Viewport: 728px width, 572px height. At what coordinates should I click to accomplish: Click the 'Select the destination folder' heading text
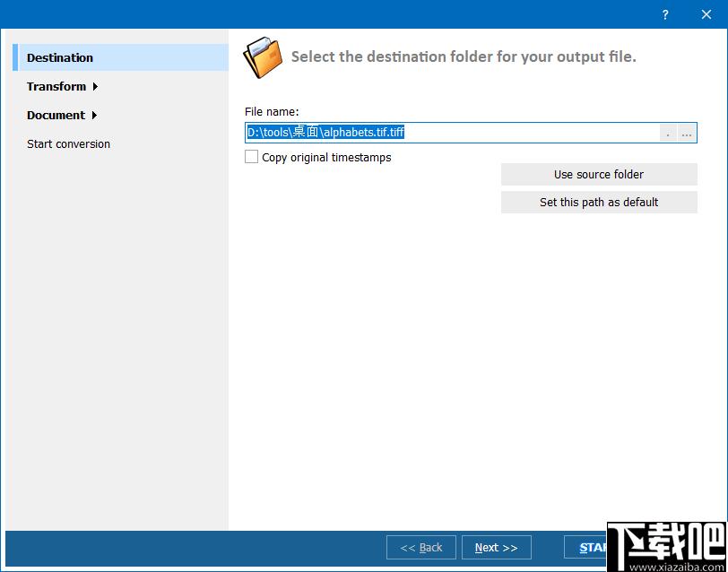pos(464,57)
